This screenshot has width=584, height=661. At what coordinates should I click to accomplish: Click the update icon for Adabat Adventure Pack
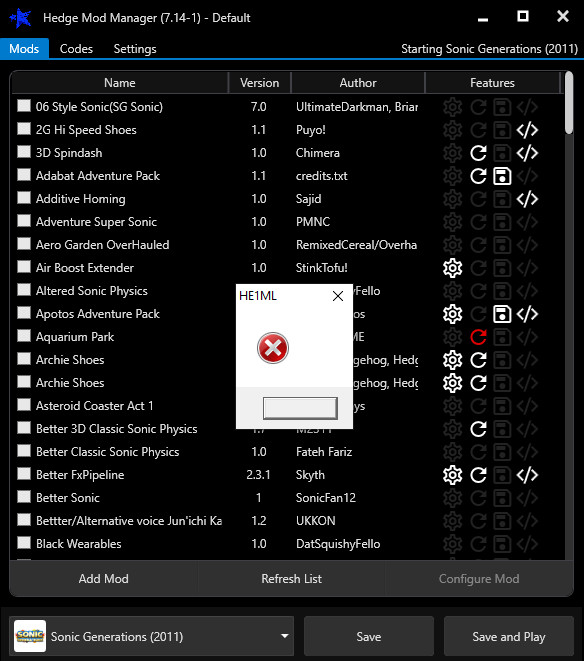(x=478, y=176)
